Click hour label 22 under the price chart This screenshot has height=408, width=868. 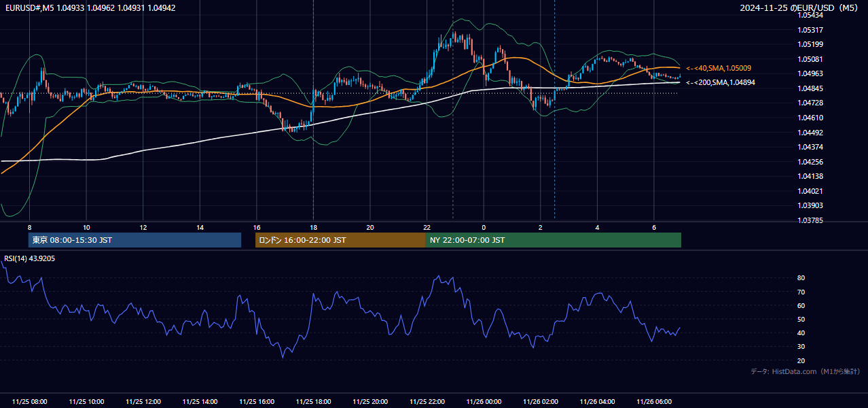427,227
